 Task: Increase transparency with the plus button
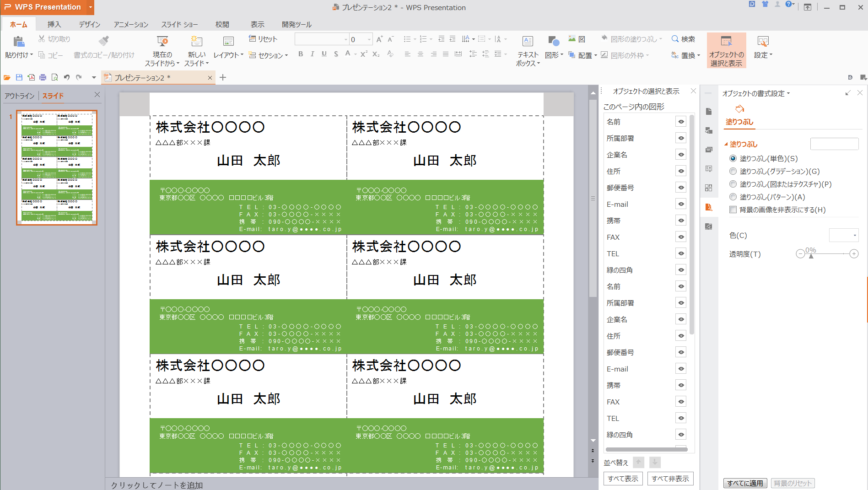pyautogui.click(x=854, y=253)
